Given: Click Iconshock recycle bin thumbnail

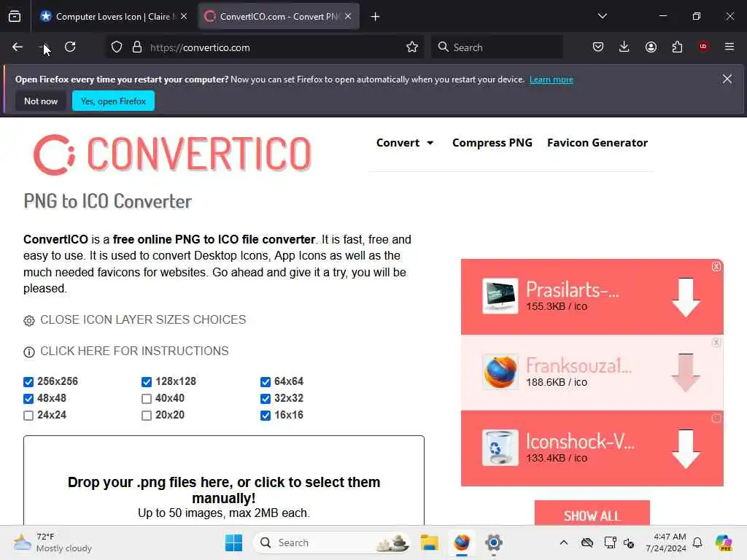Looking at the screenshot, I should [500, 448].
